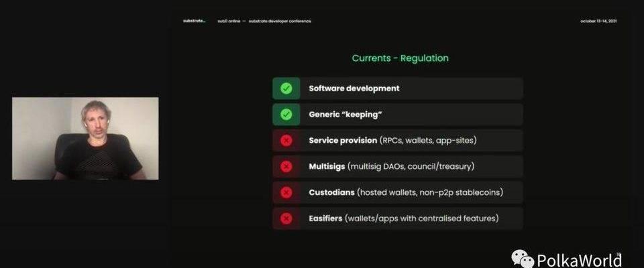
Task: Select the Custodians row text
Action: pos(405,193)
